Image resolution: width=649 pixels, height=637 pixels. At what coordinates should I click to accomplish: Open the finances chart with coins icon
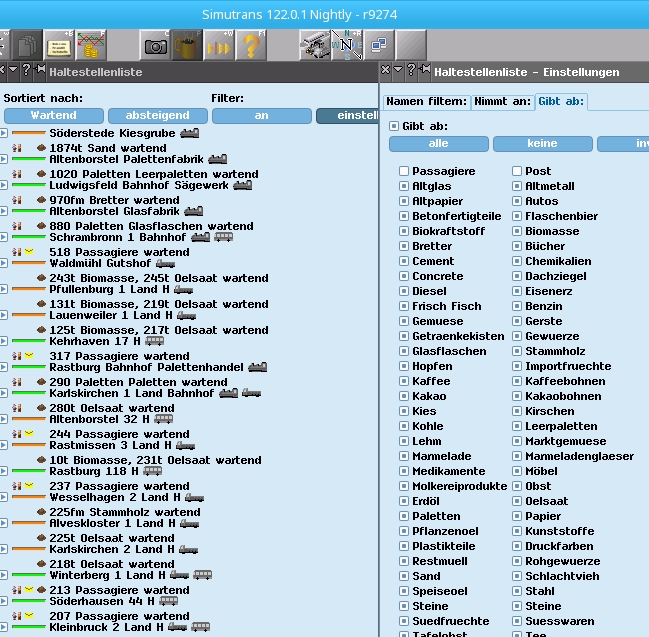(x=90, y=46)
